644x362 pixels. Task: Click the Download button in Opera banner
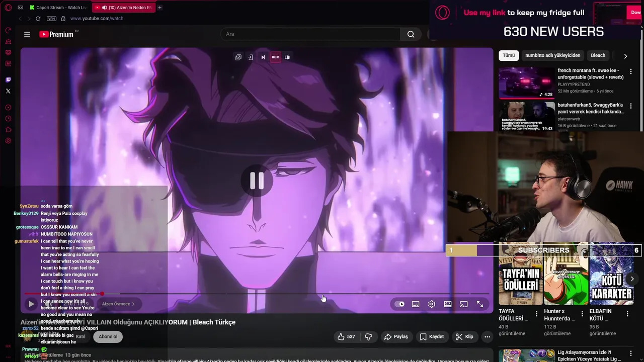pos(635,12)
